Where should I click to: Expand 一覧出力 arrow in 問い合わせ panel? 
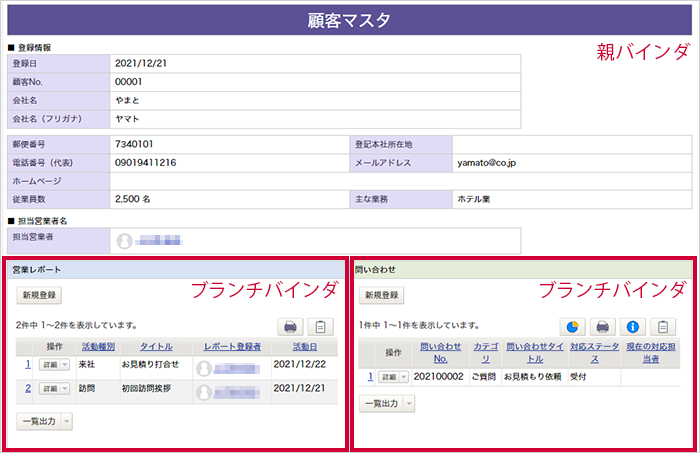pyautogui.click(x=409, y=404)
